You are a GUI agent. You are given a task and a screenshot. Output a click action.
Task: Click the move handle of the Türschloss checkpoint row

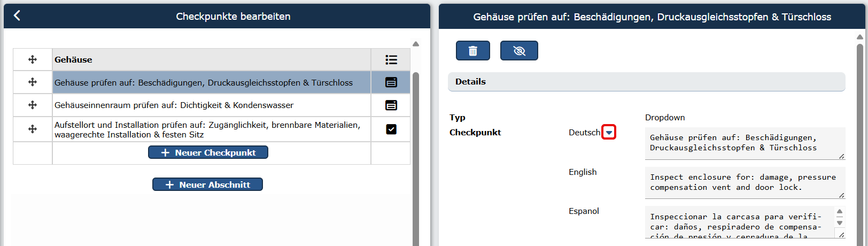coord(33,82)
